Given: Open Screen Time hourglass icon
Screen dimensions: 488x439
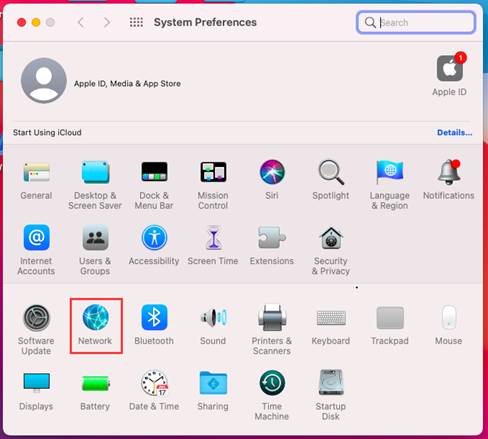Looking at the screenshot, I should [213, 238].
